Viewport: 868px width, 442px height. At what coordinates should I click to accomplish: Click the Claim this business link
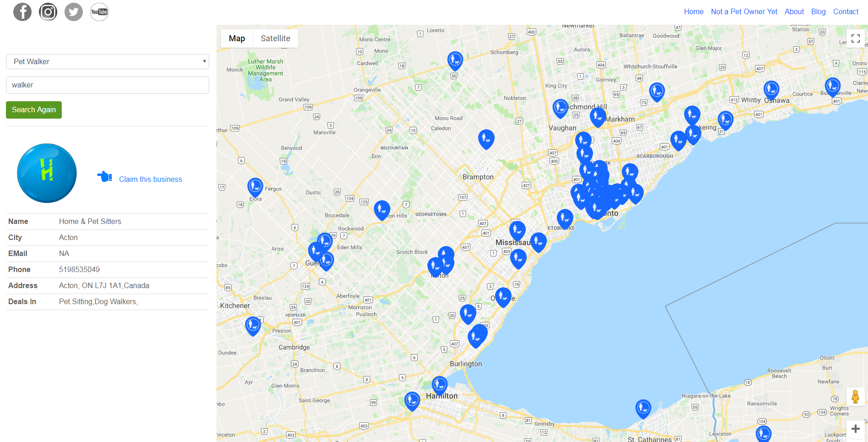click(151, 179)
